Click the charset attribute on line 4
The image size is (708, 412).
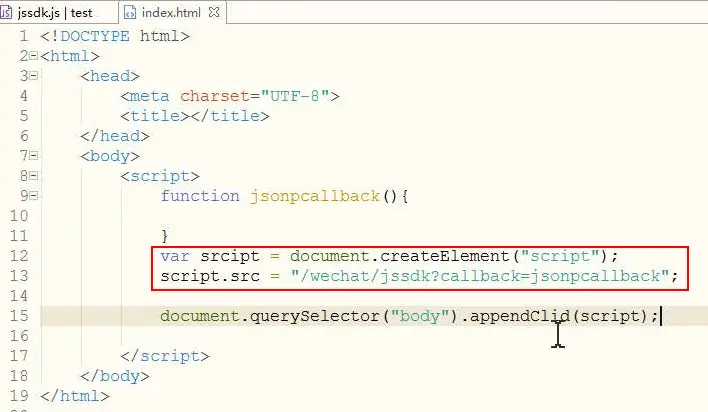coord(214,96)
